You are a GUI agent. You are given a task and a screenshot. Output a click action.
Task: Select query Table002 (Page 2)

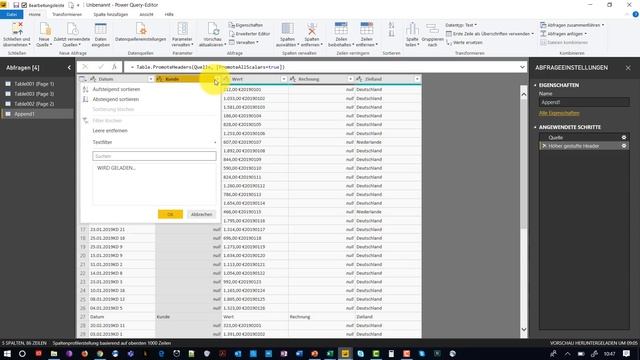pyautogui.click(x=34, y=104)
